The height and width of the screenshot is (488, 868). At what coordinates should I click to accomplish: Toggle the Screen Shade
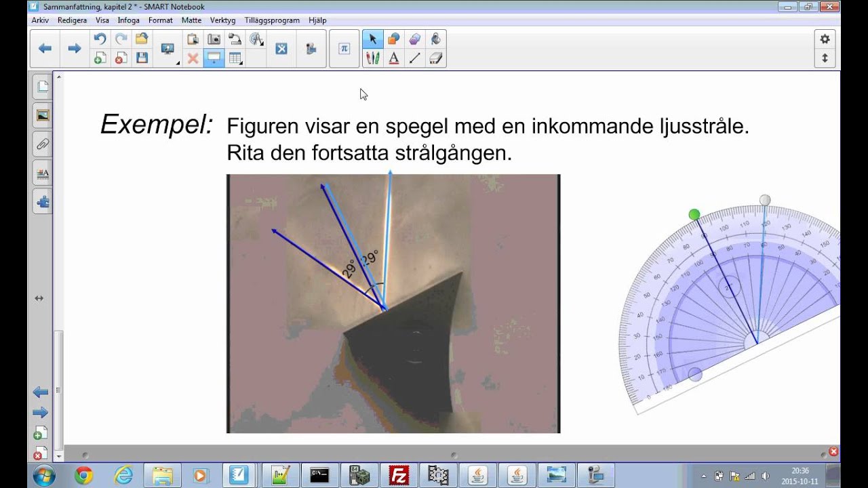[x=214, y=58]
